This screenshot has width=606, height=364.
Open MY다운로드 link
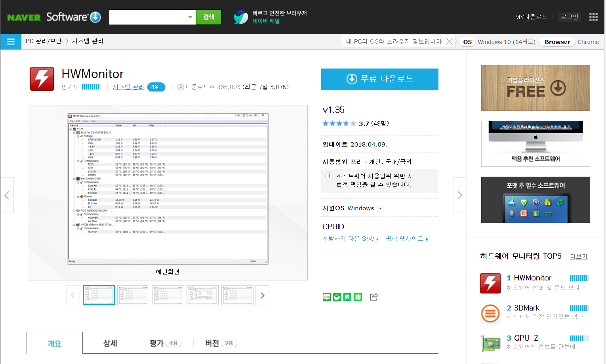531,17
